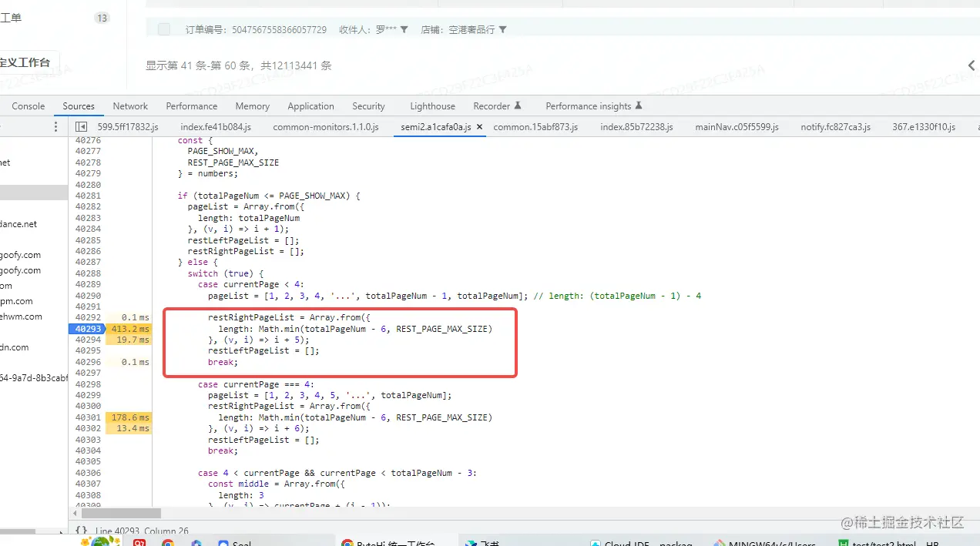The width and height of the screenshot is (980, 546).
Task: Open the Lighthouse tab
Action: click(432, 106)
